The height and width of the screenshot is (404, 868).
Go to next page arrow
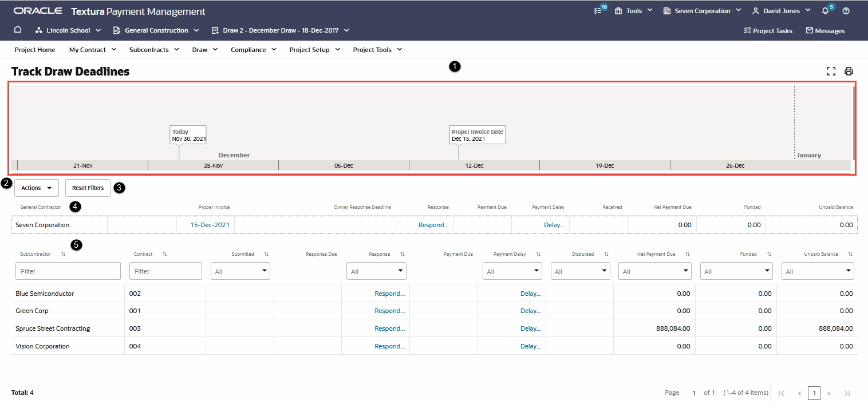[829, 393]
